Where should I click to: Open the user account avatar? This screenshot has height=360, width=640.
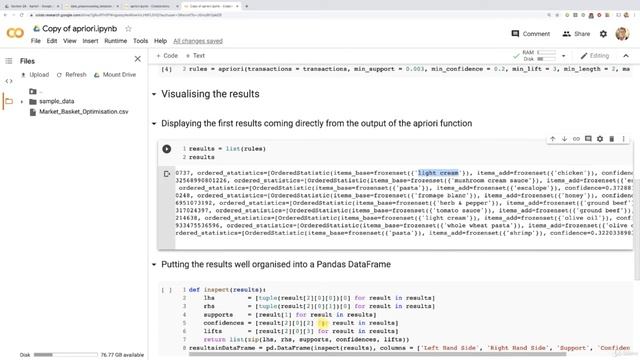(x=622, y=33)
